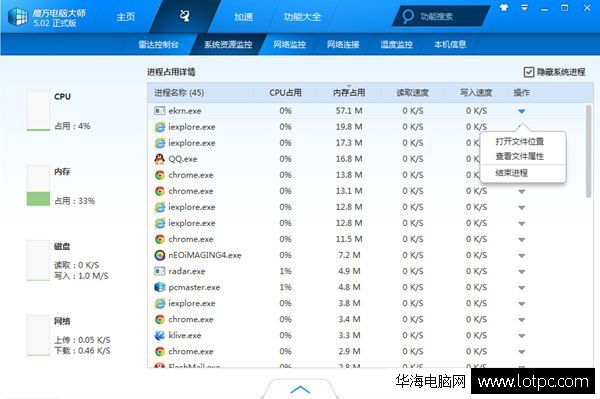Choose 结束进程 in the context menu
Viewport: 600px width, 399px height.
(512, 173)
